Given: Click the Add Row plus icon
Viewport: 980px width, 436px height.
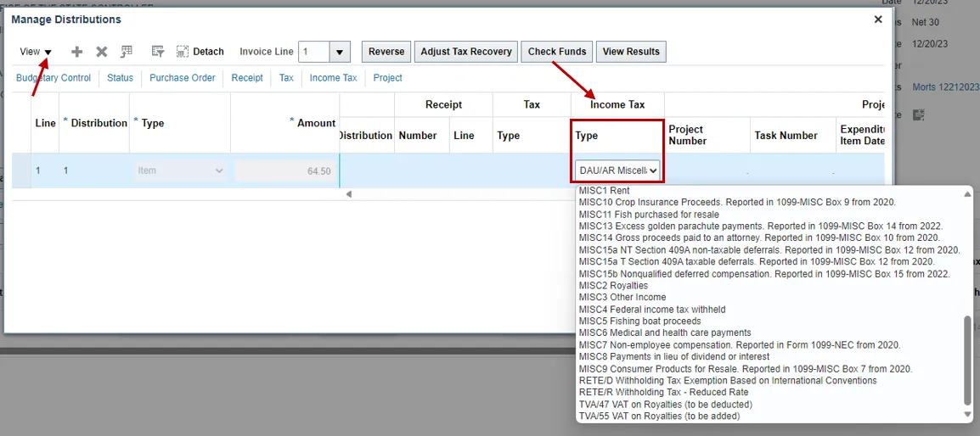Looking at the screenshot, I should click(x=77, y=52).
